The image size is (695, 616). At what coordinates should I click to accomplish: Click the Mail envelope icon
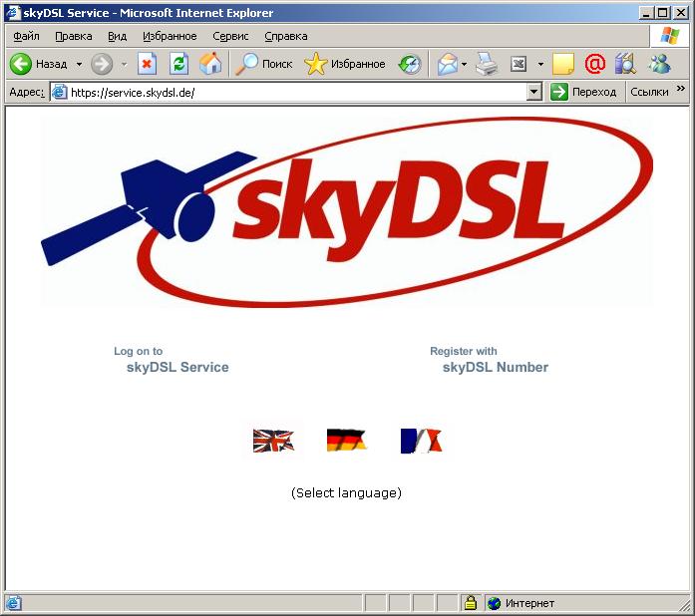(448, 64)
